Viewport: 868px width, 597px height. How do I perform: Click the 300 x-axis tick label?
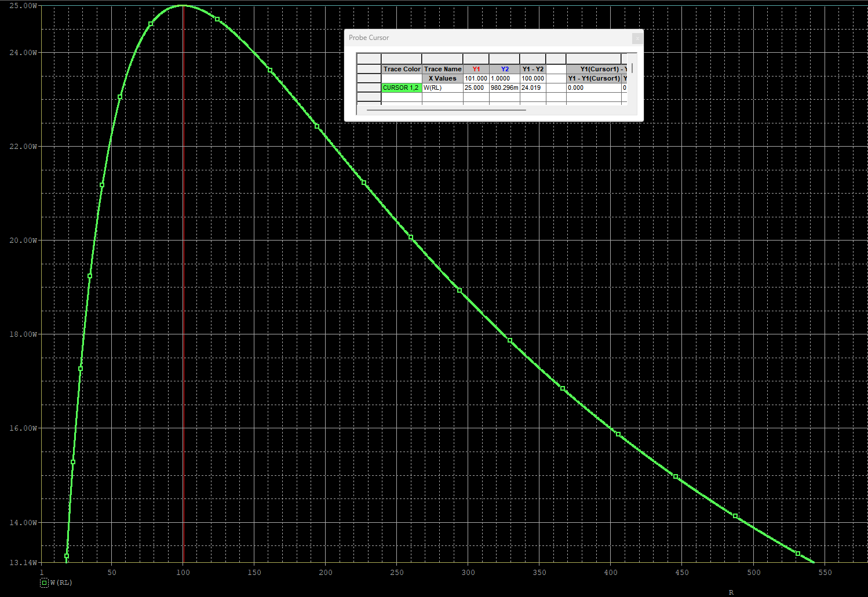(x=468, y=573)
